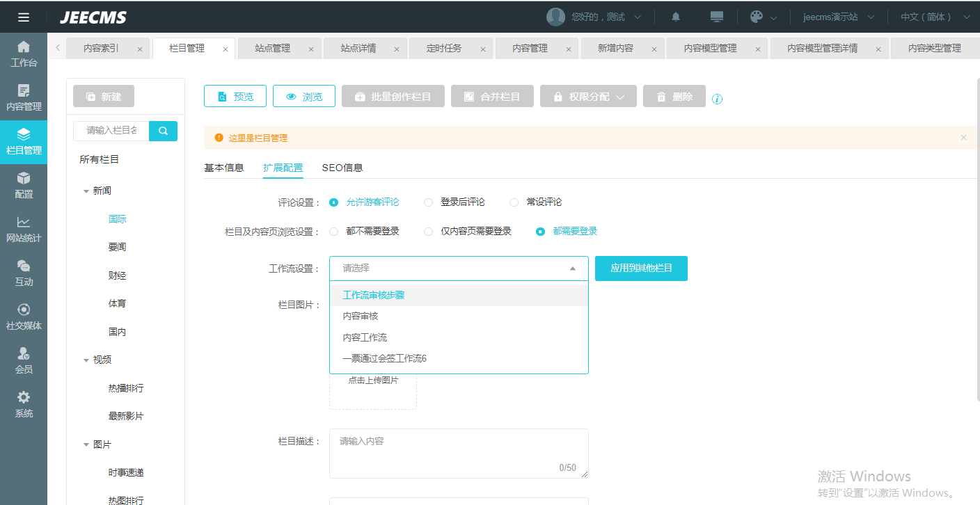Click 应用到其他栏目 button
The width and height of the screenshot is (980, 505).
[x=641, y=268]
